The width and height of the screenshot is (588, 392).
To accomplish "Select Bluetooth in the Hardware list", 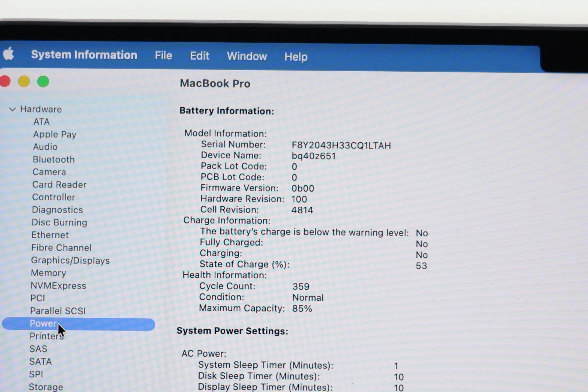I will tap(54, 159).
